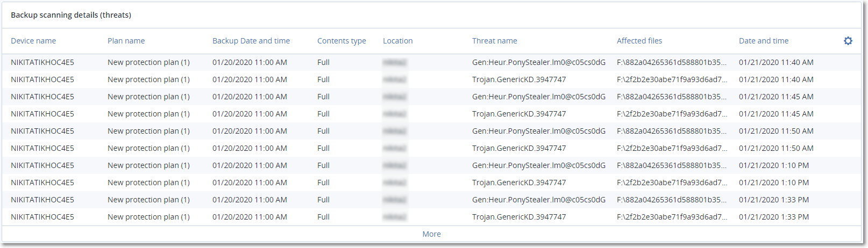The width and height of the screenshot is (868, 248).
Task: Click the More link below the table
Action: (431, 234)
